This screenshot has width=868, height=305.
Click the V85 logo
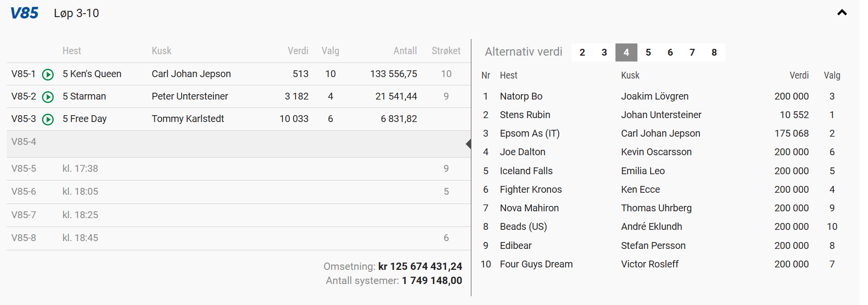coord(24,13)
